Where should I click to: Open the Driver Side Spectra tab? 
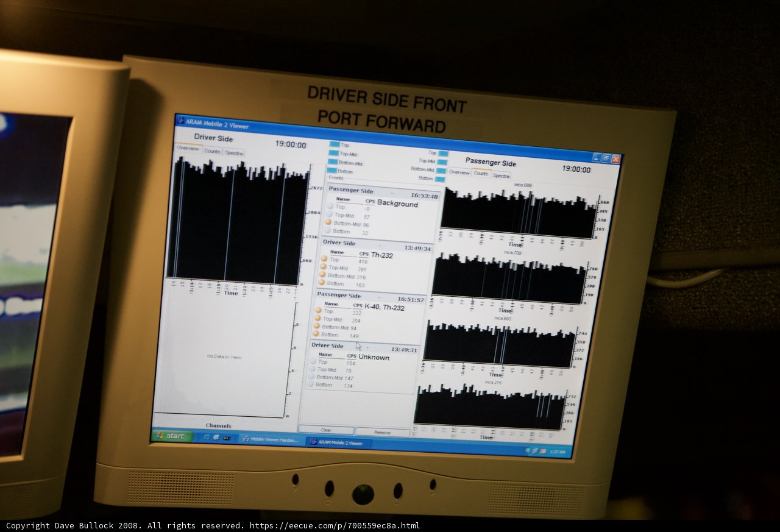click(x=234, y=153)
